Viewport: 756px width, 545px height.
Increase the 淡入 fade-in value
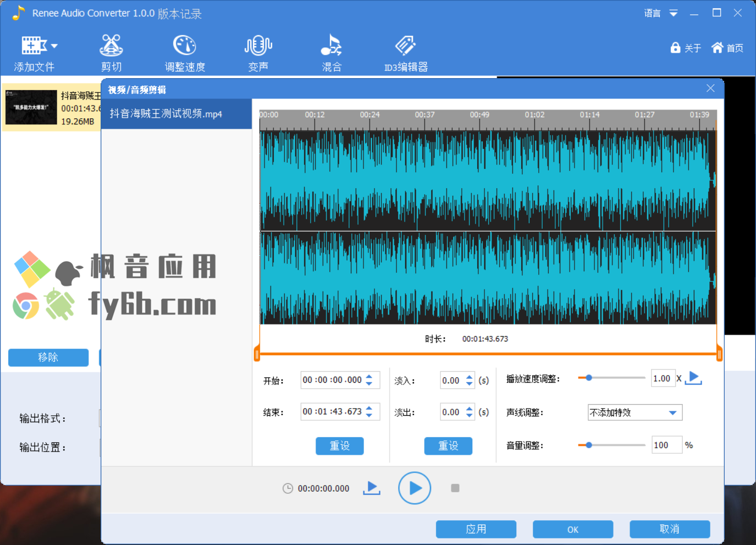tap(469, 377)
